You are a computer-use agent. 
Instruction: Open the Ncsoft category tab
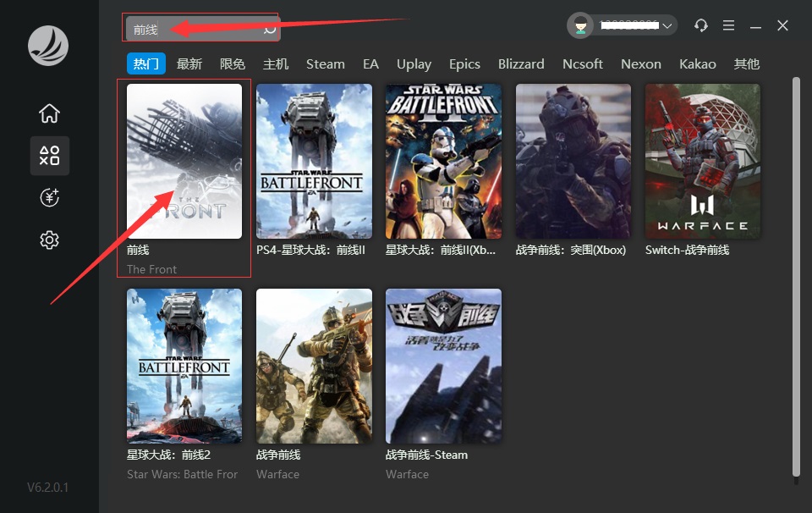583,63
